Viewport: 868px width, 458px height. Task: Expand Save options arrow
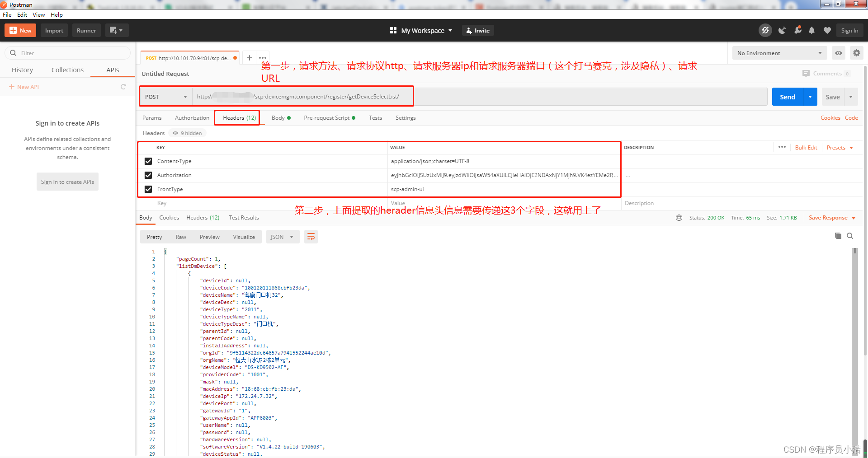click(851, 97)
